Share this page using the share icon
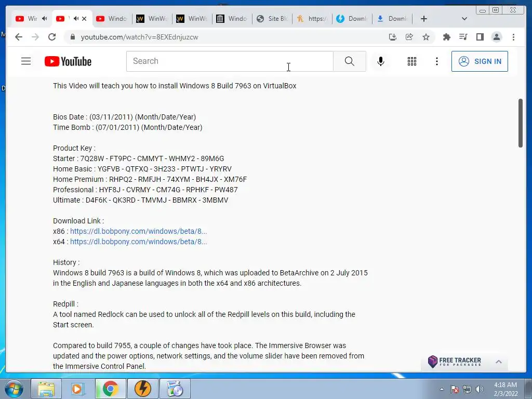 pos(409,37)
